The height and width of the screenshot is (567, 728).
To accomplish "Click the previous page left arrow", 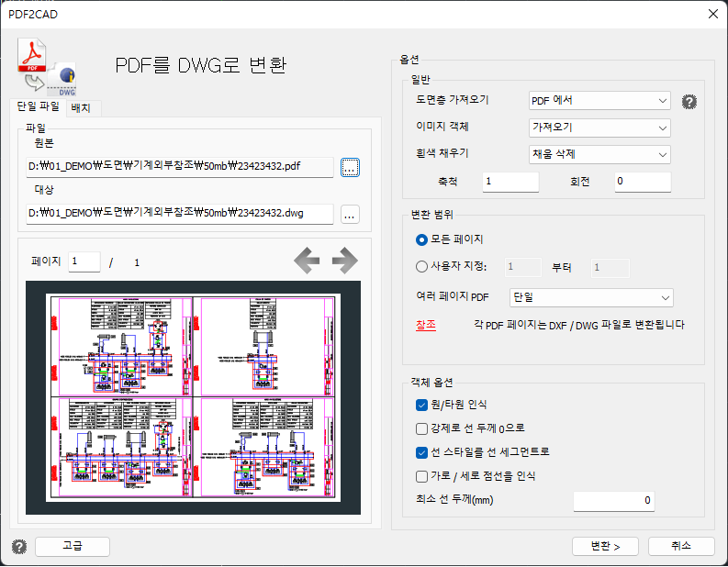I will click(307, 261).
